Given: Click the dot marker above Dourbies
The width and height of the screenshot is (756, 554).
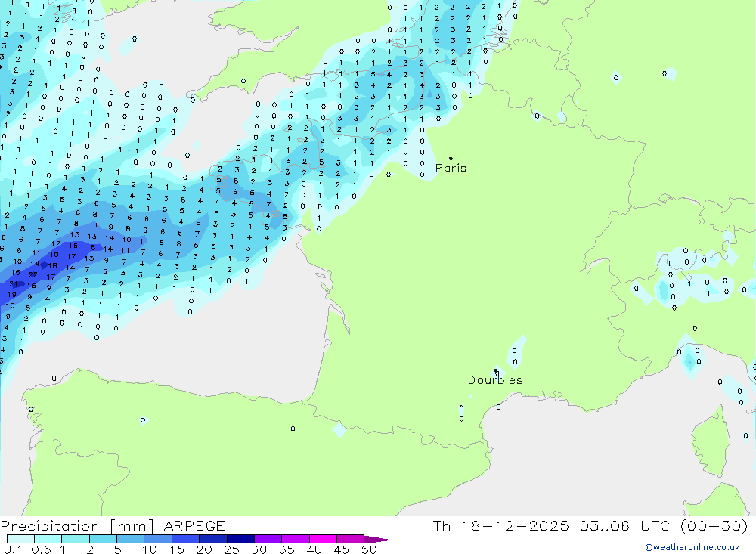Looking at the screenshot, I should 496,371.
